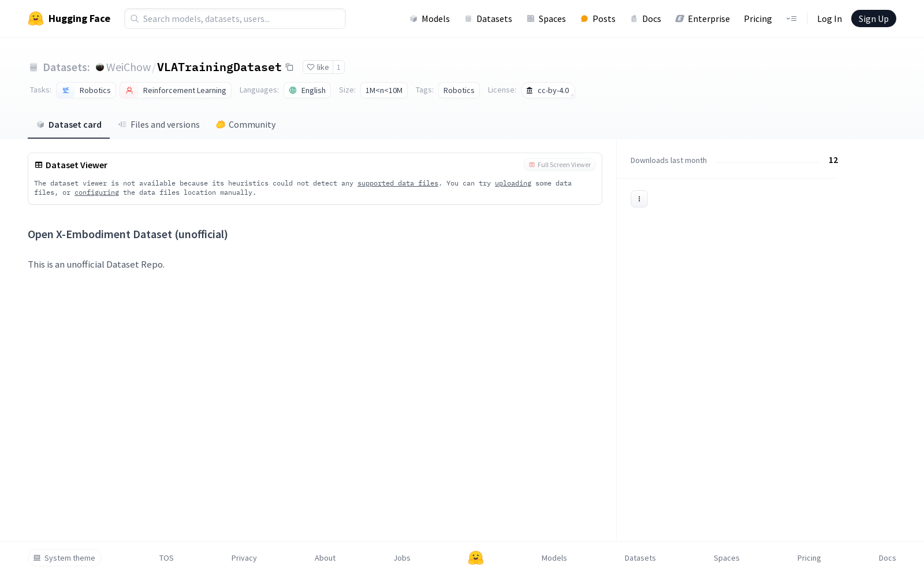Viewport: 924px width, 578px height.
Task: Click Models in the footer
Action: point(554,558)
